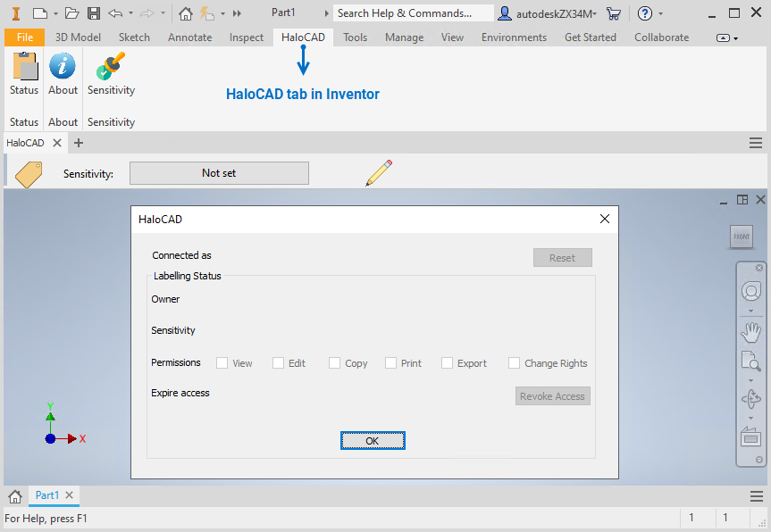771x532 pixels.
Task: Click the Save icon in the quick access toolbar
Action: [x=93, y=12]
